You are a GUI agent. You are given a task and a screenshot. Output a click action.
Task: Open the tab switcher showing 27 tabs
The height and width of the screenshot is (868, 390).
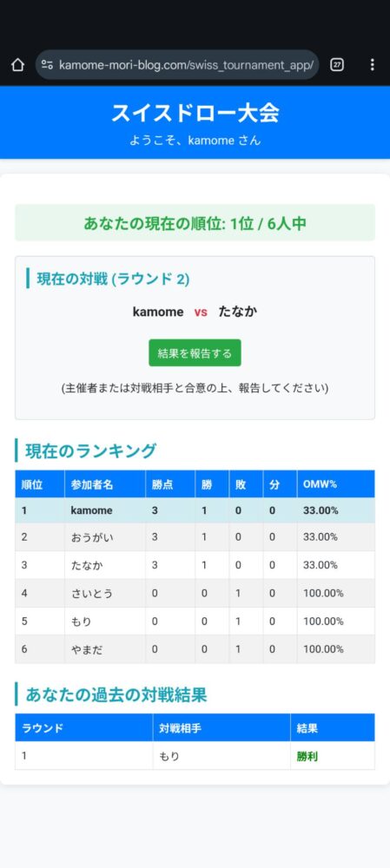[337, 65]
